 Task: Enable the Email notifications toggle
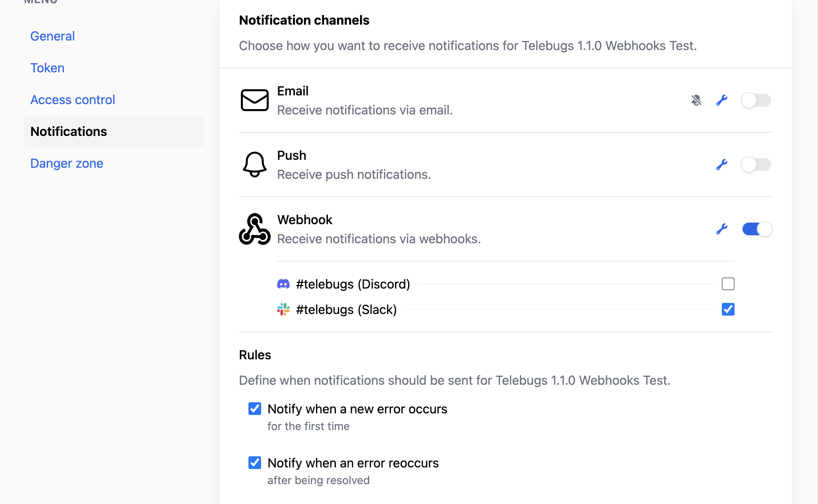756,100
